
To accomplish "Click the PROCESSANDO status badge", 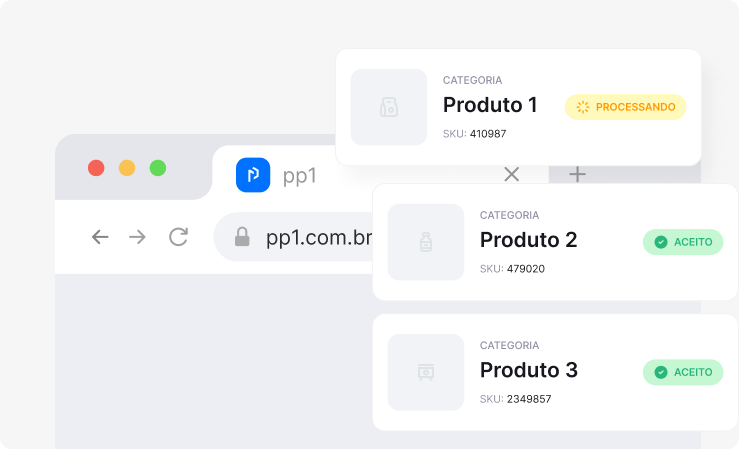I will 625,107.
